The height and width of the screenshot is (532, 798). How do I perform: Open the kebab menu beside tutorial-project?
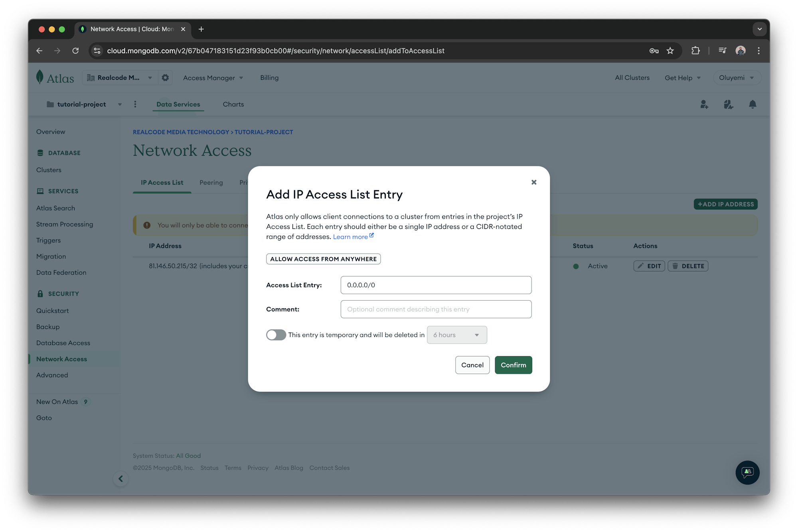point(135,104)
